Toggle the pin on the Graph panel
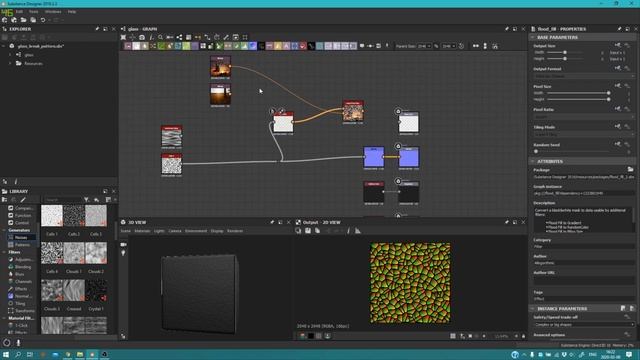Screen dimensions: 640x360 pos(507,29)
